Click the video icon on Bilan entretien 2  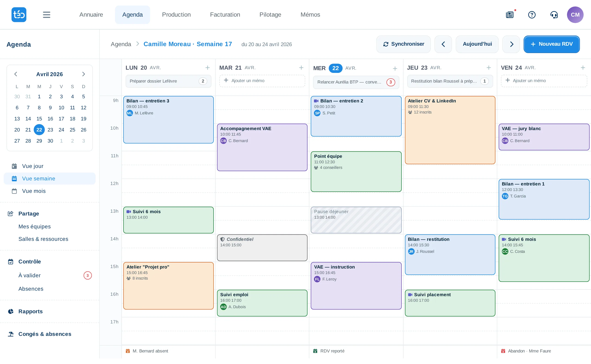pos(316,101)
